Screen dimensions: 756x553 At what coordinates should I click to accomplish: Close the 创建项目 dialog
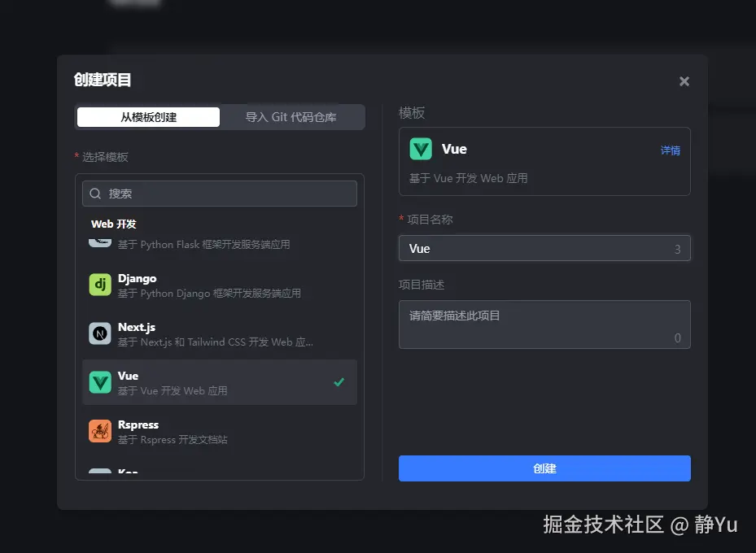coord(684,81)
